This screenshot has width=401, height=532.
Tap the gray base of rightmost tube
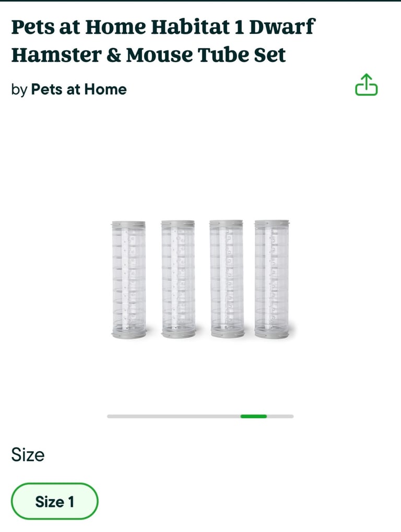tap(272, 333)
